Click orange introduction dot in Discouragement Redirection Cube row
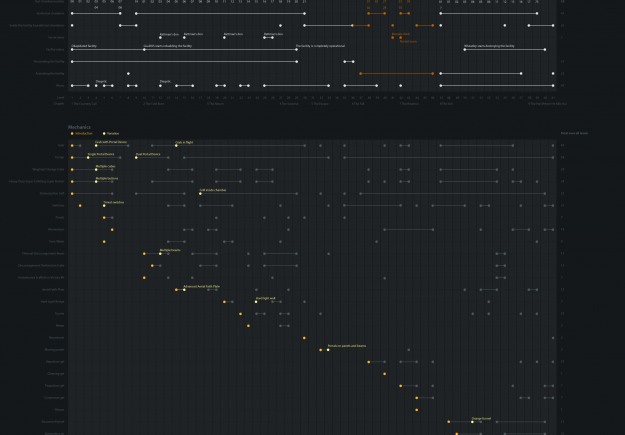This screenshot has width=625, height=435. coord(152,266)
